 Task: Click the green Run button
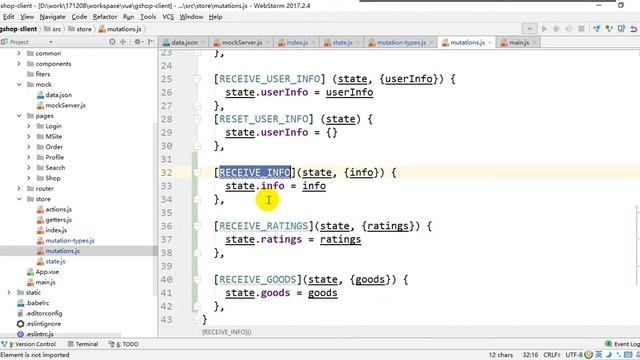[544, 29]
